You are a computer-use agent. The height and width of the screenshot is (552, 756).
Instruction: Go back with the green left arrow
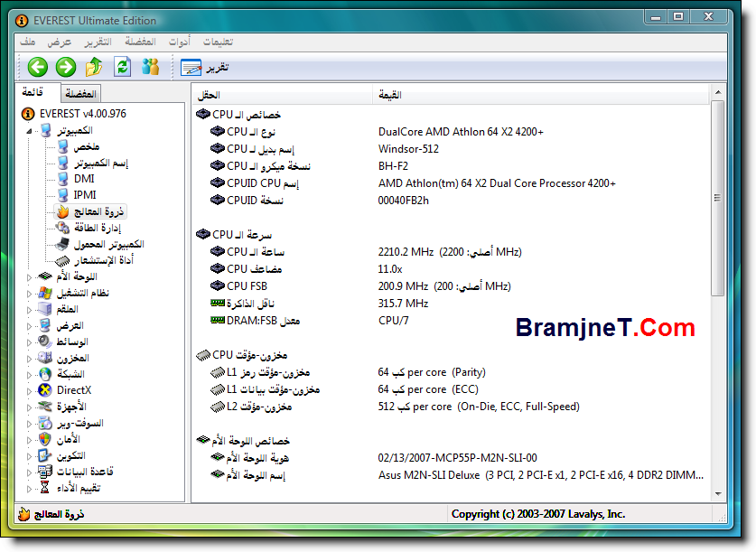click(x=38, y=67)
